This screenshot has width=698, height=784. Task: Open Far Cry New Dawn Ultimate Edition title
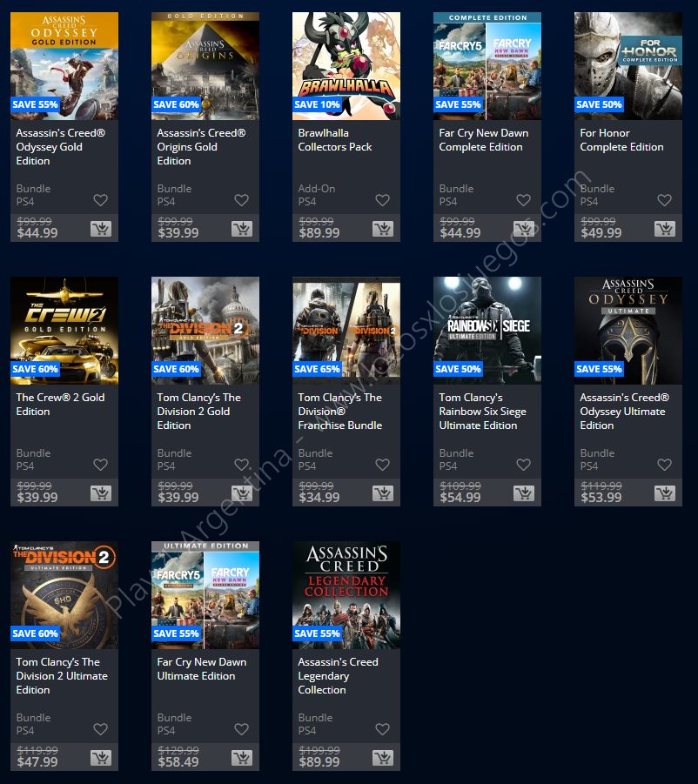pos(202,669)
